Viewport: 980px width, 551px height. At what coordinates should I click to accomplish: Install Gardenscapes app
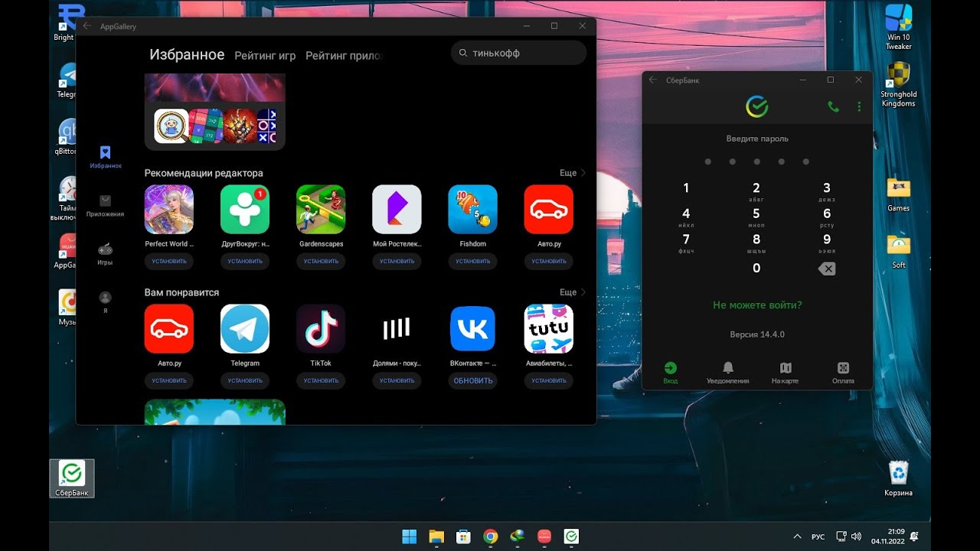click(321, 261)
